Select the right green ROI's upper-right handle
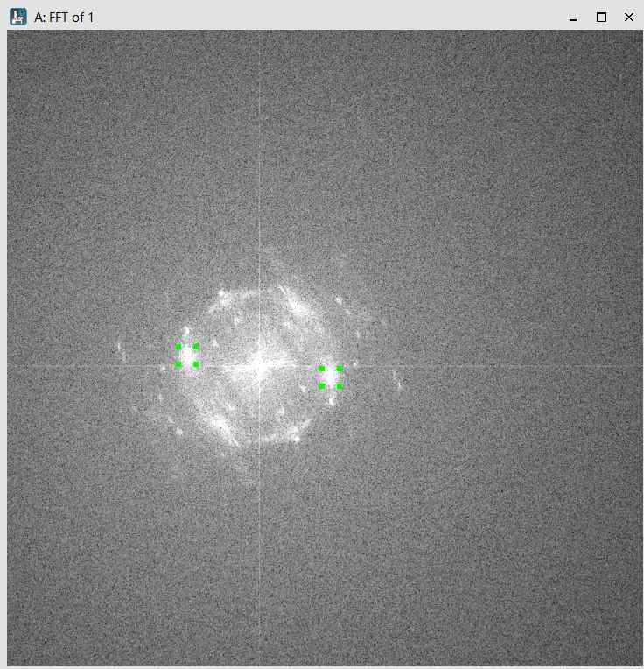 click(x=339, y=369)
